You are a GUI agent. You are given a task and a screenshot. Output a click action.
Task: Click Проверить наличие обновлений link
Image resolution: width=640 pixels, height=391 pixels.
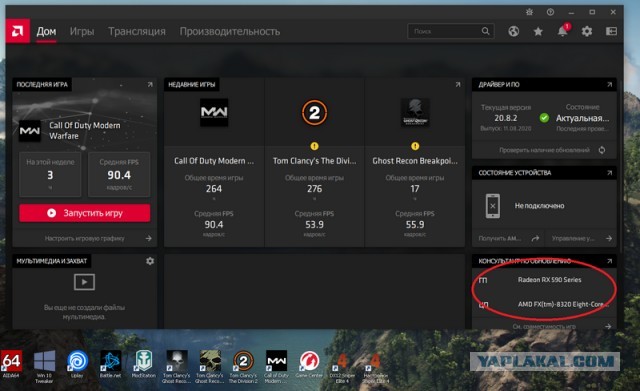click(x=544, y=150)
